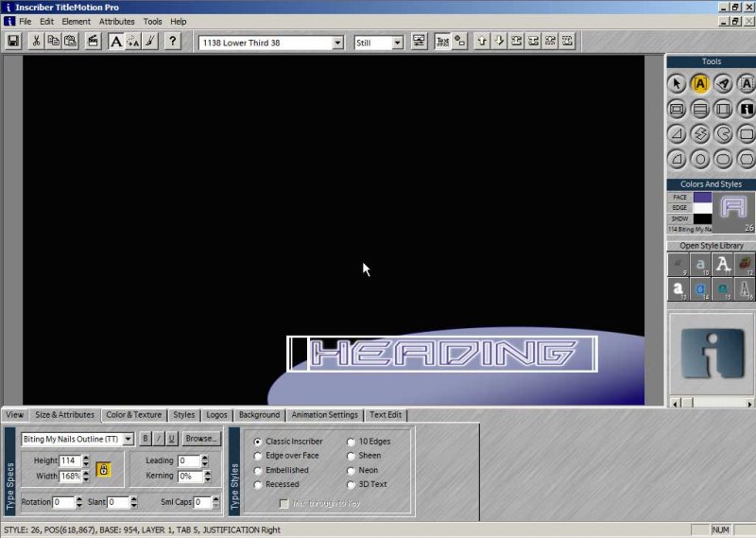This screenshot has height=538, width=756.
Task: Click the Bold B button
Action: (x=146, y=439)
